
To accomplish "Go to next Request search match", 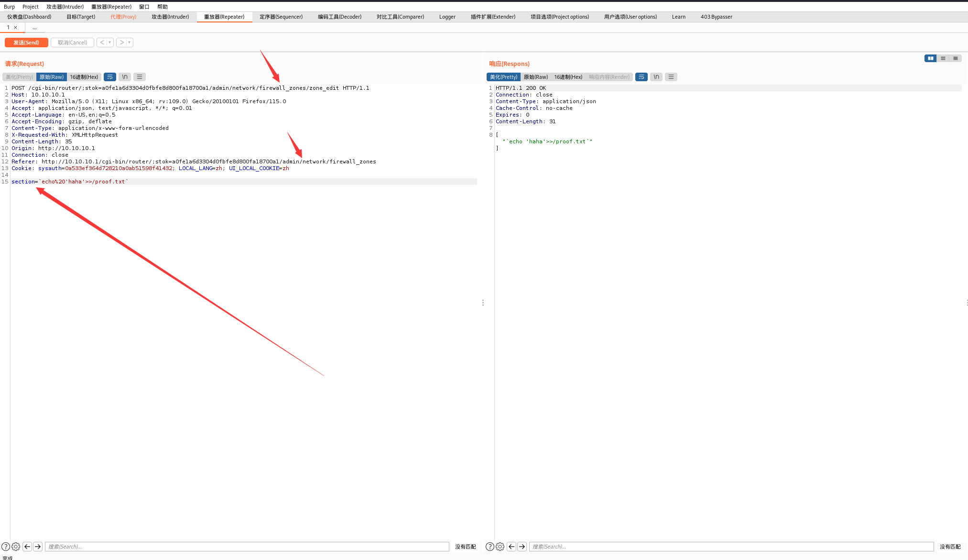I will pos(38,547).
